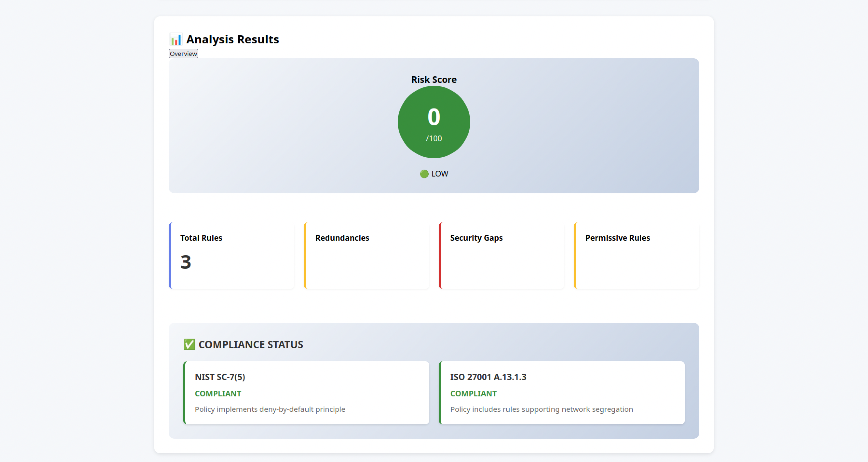868x462 pixels.
Task: Click the bar chart icon beside Analysis Results
Action: [176, 40]
